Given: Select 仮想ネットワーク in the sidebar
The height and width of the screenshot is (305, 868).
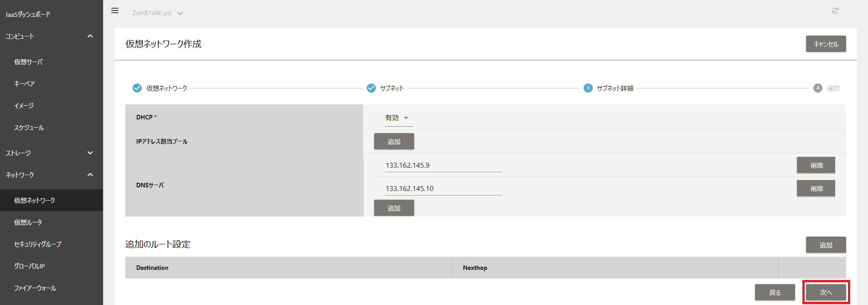Looking at the screenshot, I should point(51,200).
